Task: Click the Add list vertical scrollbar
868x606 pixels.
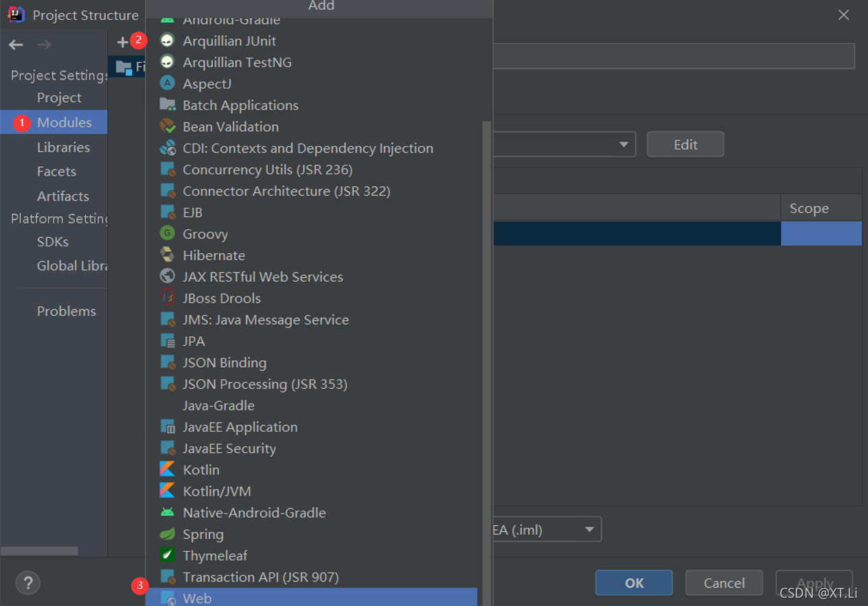Action: tap(487, 363)
